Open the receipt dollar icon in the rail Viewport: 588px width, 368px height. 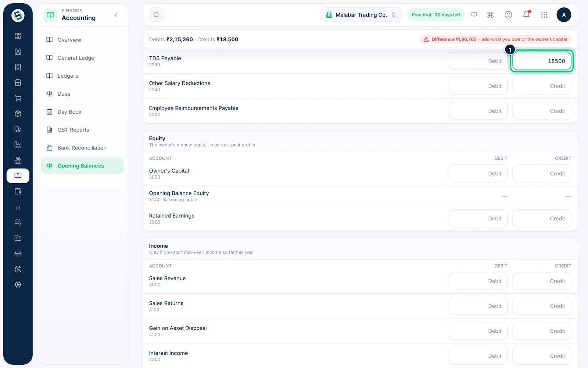pyautogui.click(x=18, y=67)
